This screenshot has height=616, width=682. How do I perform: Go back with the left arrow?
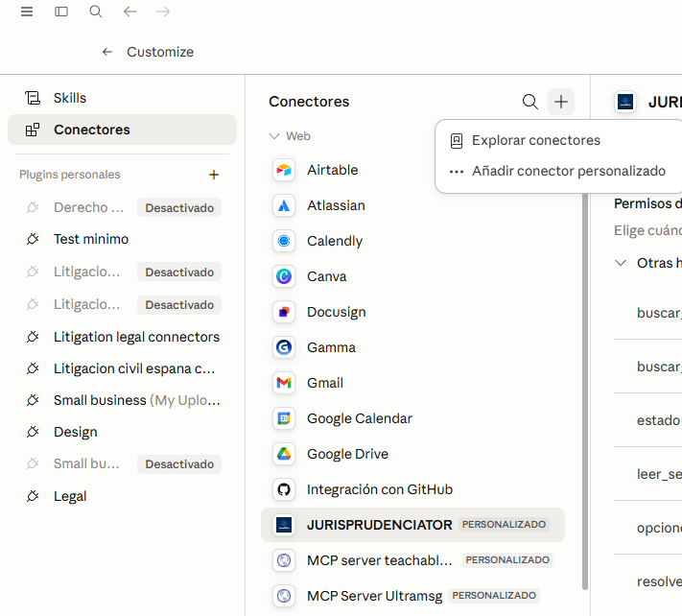[130, 12]
